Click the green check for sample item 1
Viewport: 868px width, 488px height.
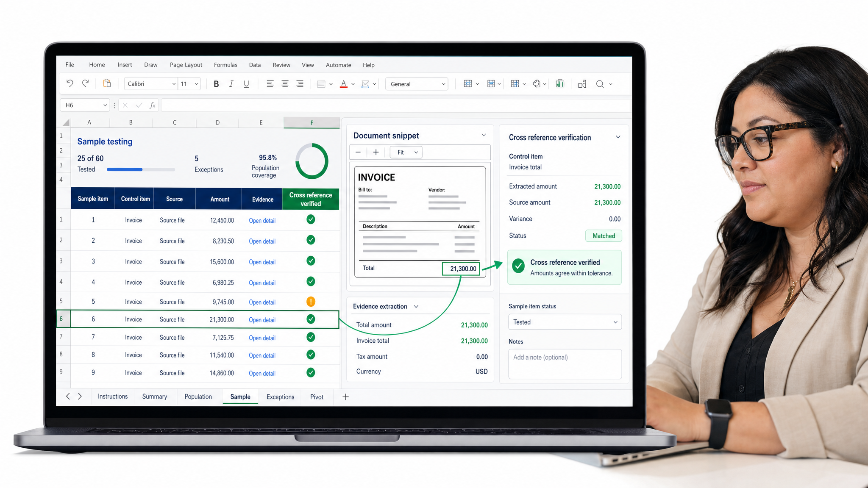(311, 219)
